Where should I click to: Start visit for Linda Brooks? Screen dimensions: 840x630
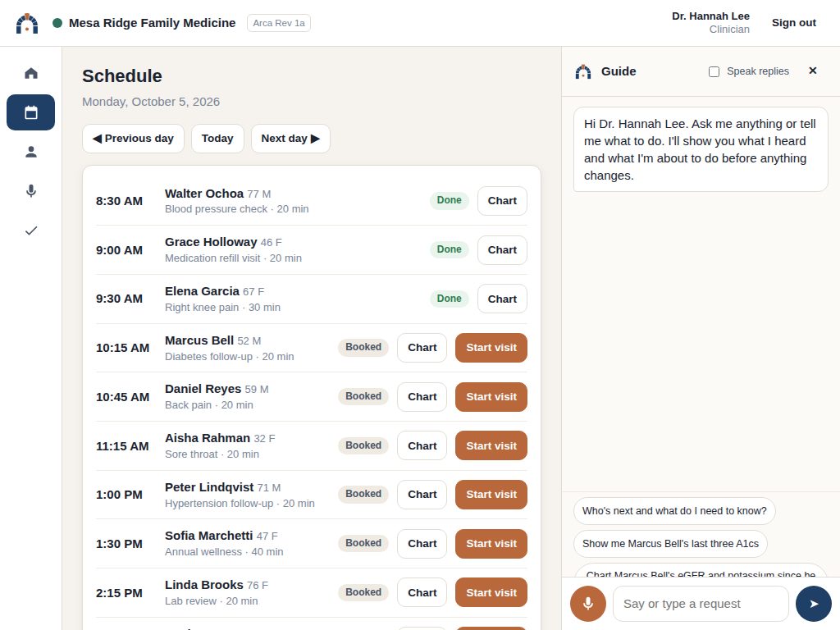click(x=491, y=592)
